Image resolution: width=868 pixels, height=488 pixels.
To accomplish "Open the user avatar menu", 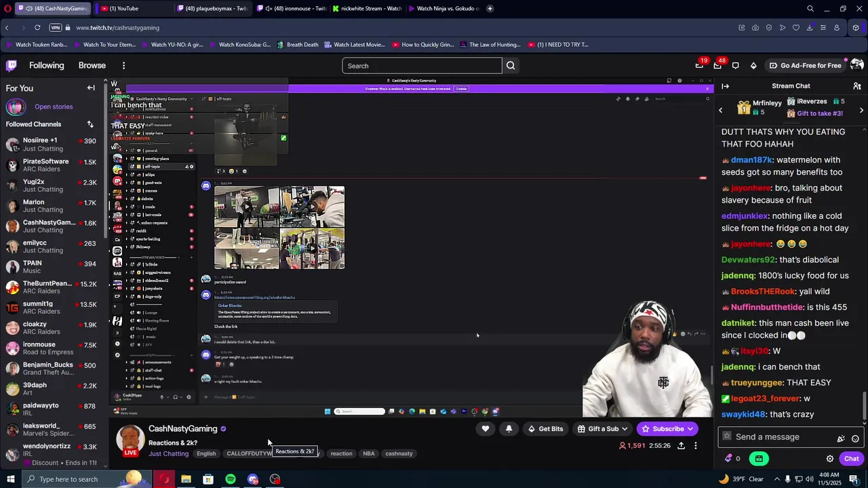I will [856, 65].
